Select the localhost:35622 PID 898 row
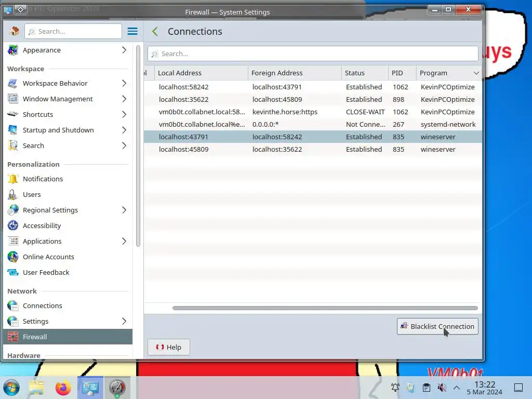 313,99
